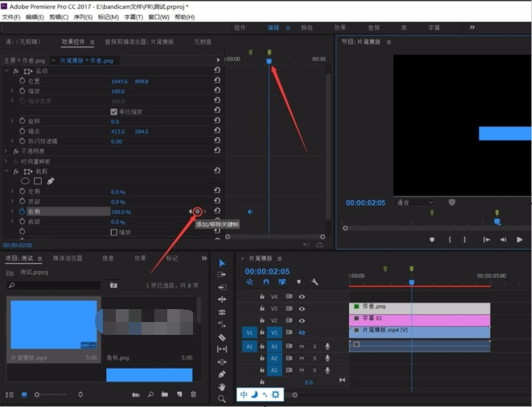The image size is (532, 407).
Task: Reset the Rotation parameter
Action: pos(217,120)
